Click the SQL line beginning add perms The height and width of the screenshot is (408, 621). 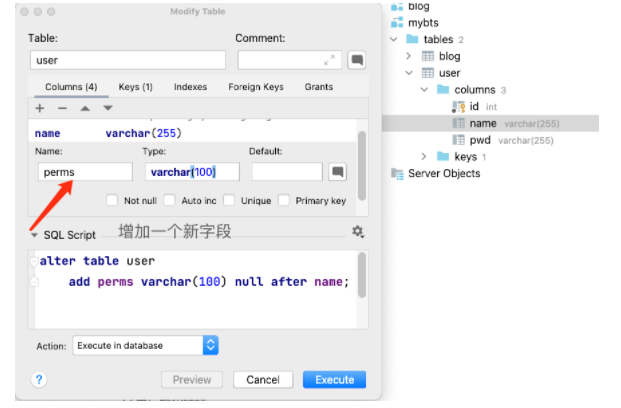point(208,282)
